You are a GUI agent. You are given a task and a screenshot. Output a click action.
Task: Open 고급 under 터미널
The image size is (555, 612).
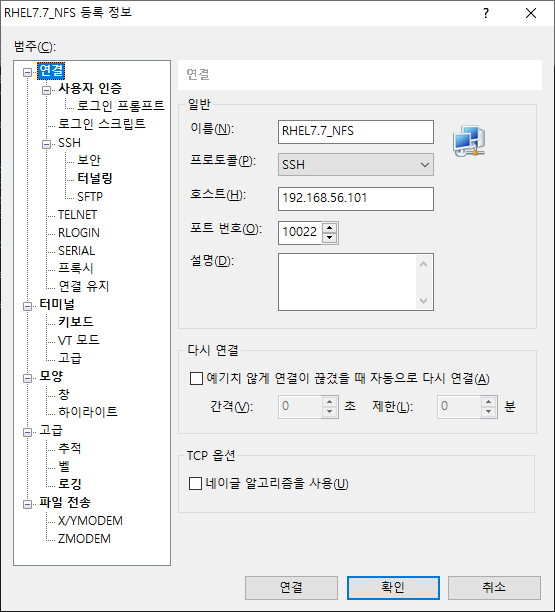click(70, 358)
